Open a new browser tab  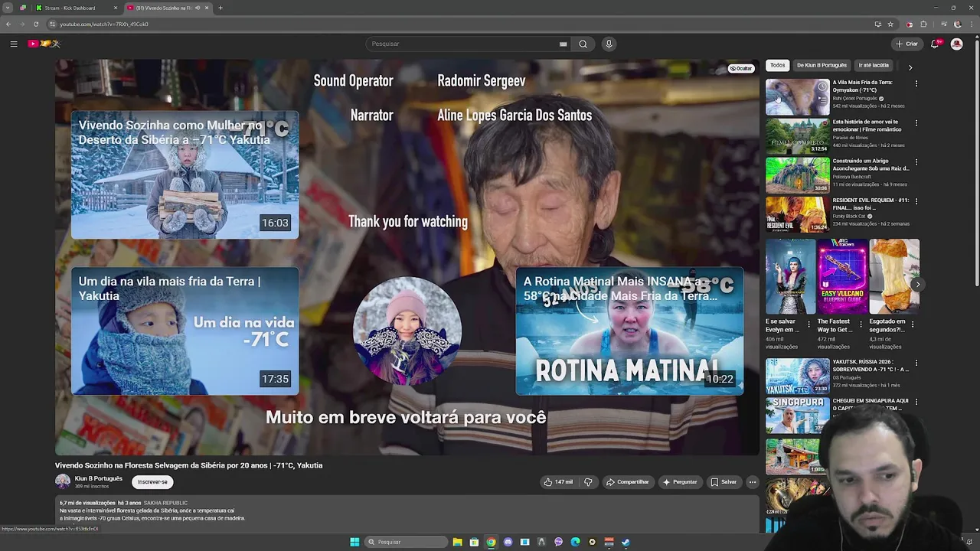pos(220,8)
